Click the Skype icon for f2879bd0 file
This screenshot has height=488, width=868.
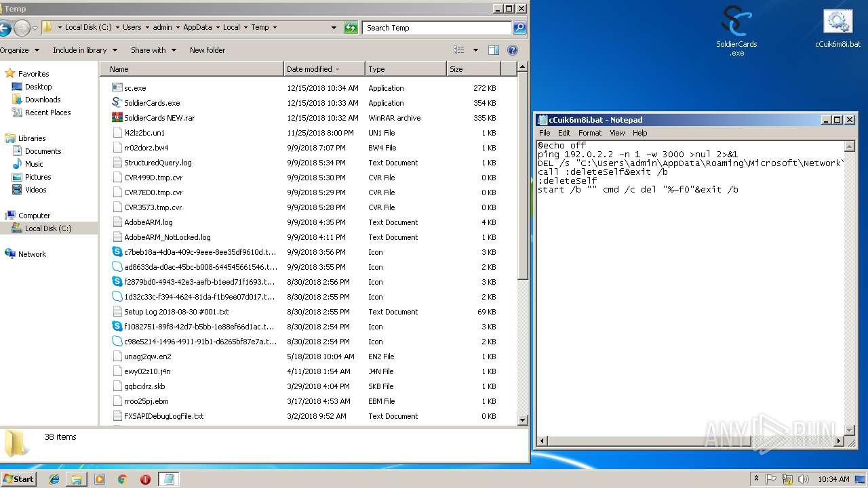click(117, 282)
